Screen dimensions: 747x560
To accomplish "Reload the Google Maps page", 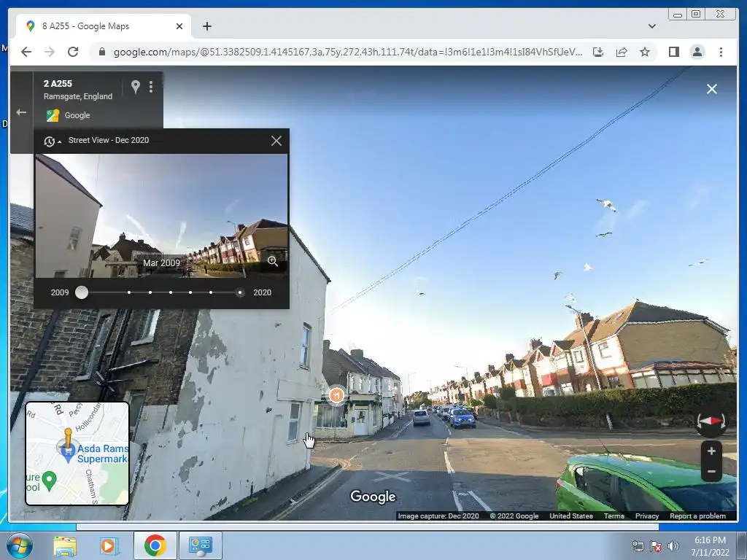I will [73, 52].
